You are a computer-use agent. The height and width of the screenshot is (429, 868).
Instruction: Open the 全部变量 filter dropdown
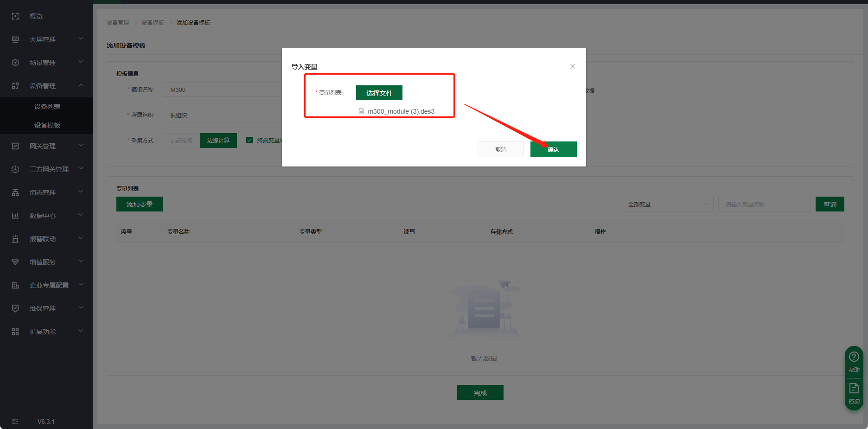click(x=667, y=204)
